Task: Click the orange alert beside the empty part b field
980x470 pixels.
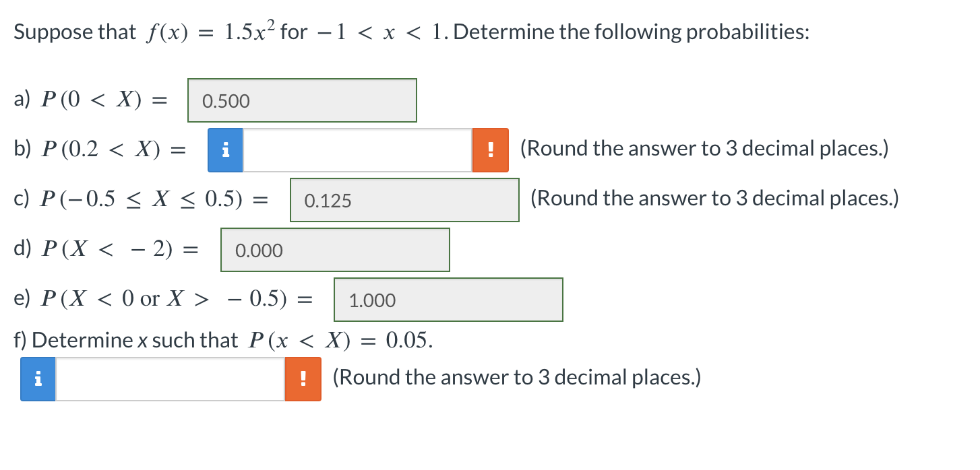Action: coord(490,149)
